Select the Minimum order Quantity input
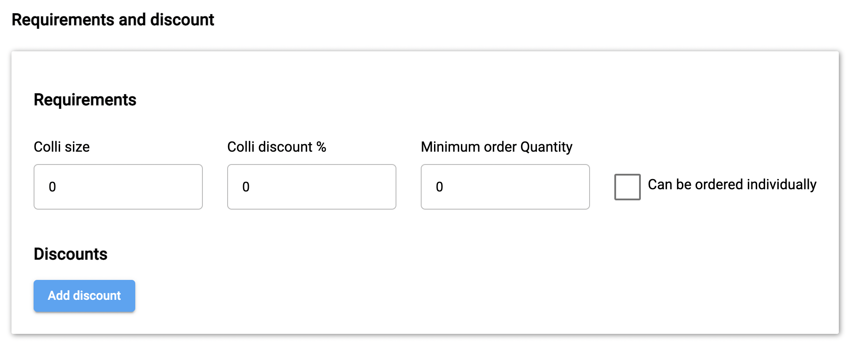 coord(505,187)
